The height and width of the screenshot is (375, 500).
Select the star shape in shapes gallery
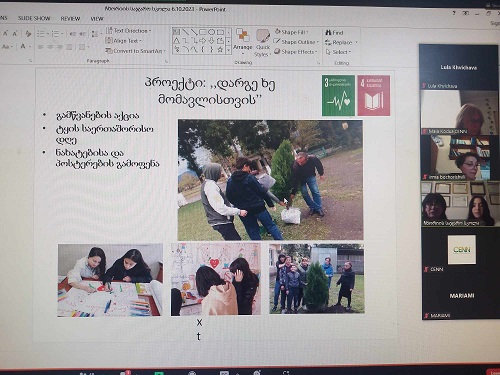click(x=220, y=49)
